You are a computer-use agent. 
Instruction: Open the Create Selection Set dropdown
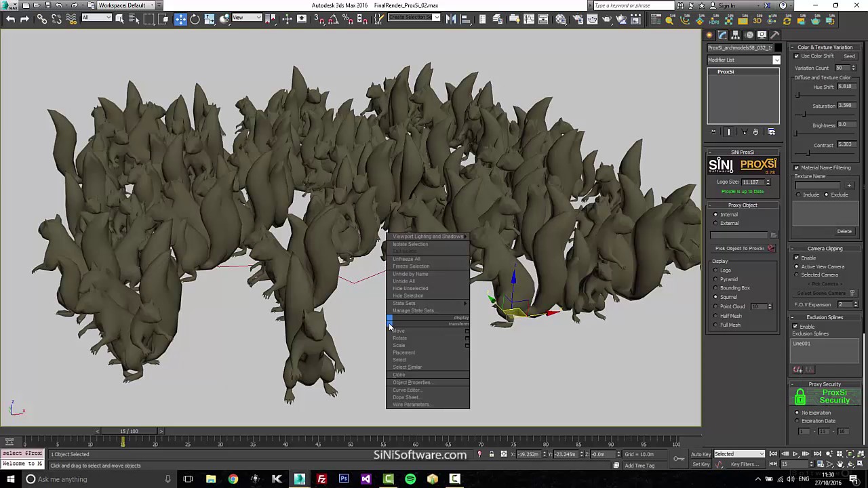414,18
